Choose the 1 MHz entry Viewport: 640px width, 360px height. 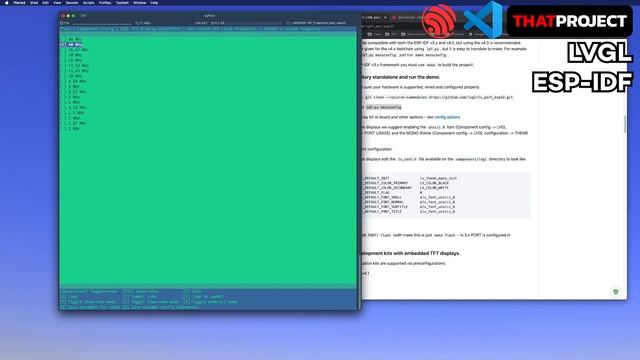[71, 129]
